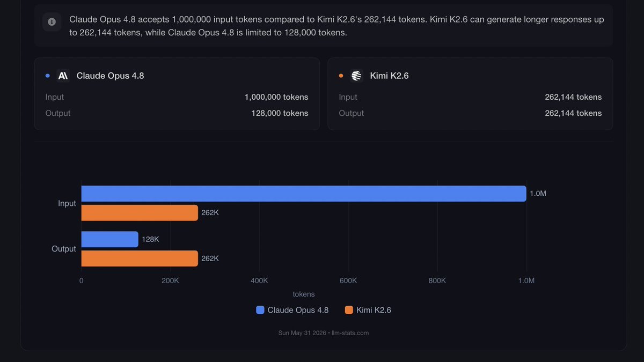Click the Anthropic logo beside Claude Opus 4.8
Viewport: 644px width, 362px height.
(63, 76)
